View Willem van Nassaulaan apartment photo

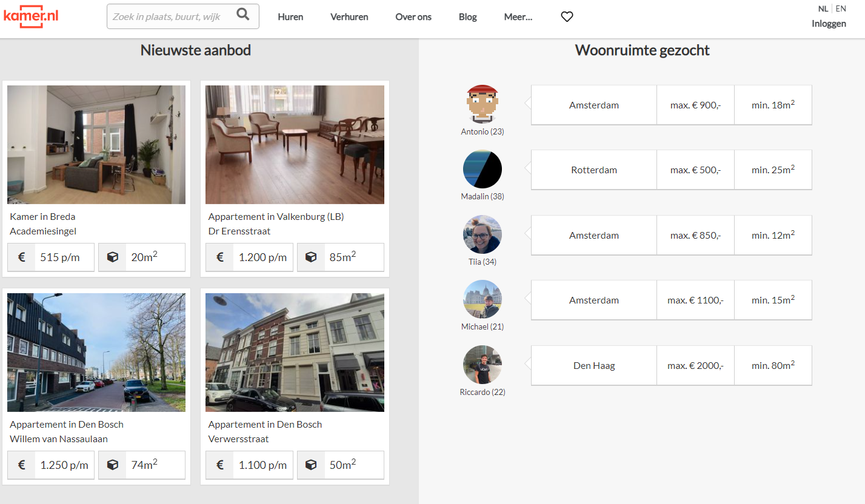(x=96, y=352)
